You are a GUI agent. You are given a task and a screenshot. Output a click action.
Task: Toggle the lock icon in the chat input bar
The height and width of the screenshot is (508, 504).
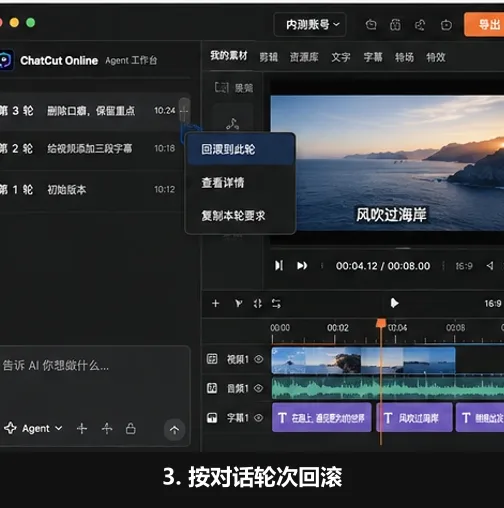click(130, 428)
